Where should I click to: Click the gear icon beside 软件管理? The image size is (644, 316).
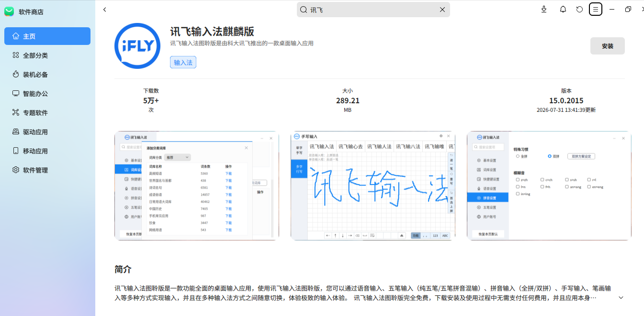click(16, 170)
